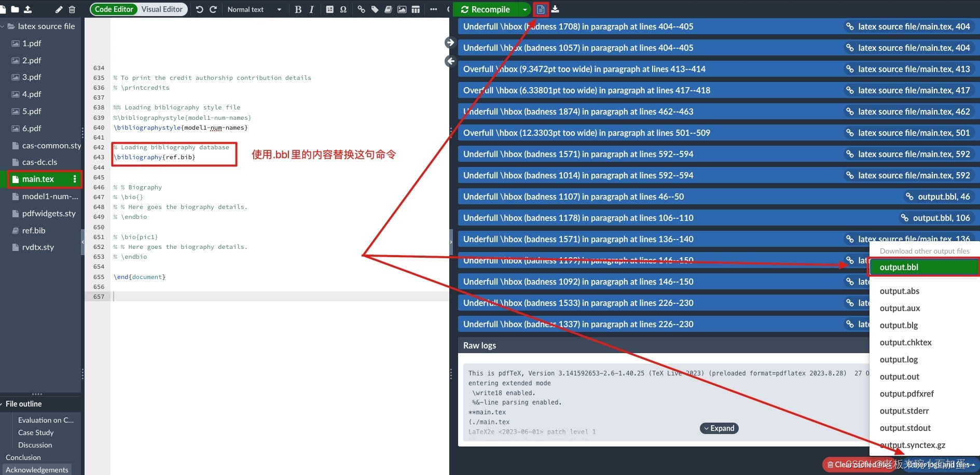Image resolution: width=980 pixels, height=475 pixels.
Task: Open the Recompile options dropdown arrow
Action: (x=525, y=9)
